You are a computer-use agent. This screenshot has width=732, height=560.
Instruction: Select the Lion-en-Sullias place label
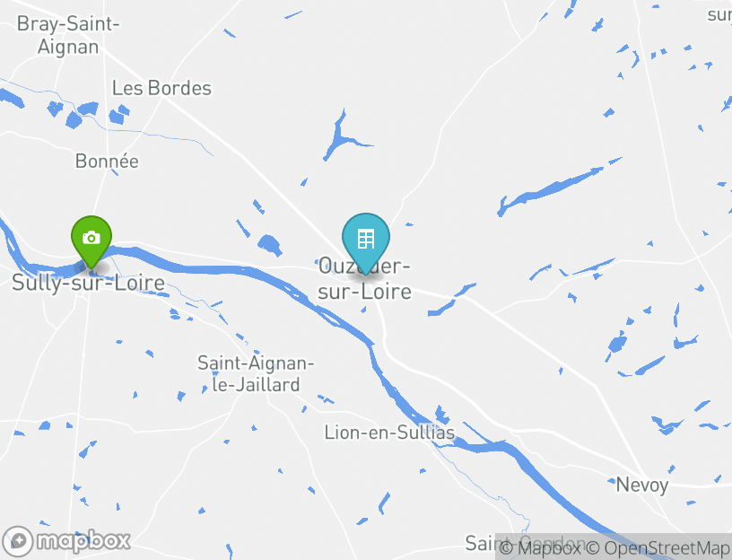pos(389,433)
